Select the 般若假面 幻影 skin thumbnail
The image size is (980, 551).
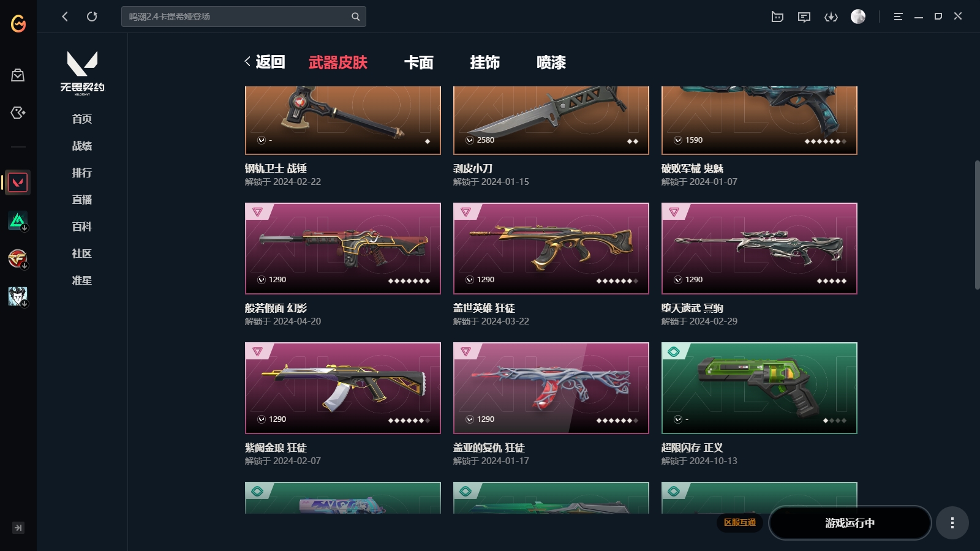(x=343, y=249)
